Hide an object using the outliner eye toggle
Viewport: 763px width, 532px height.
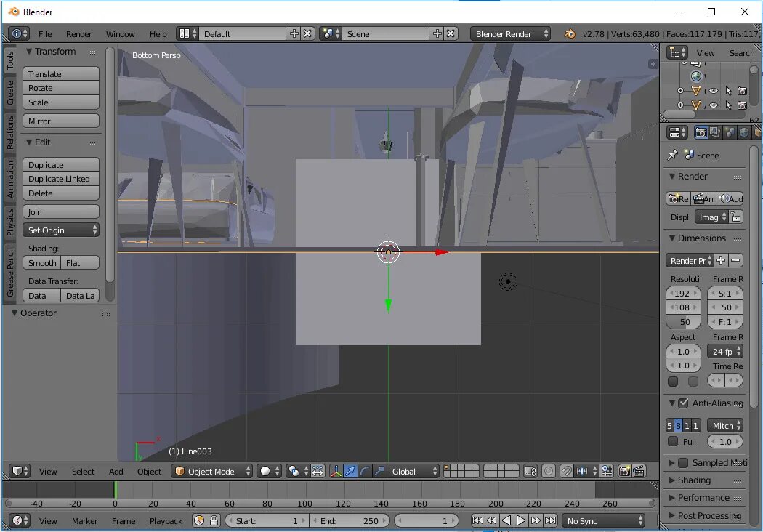click(714, 91)
